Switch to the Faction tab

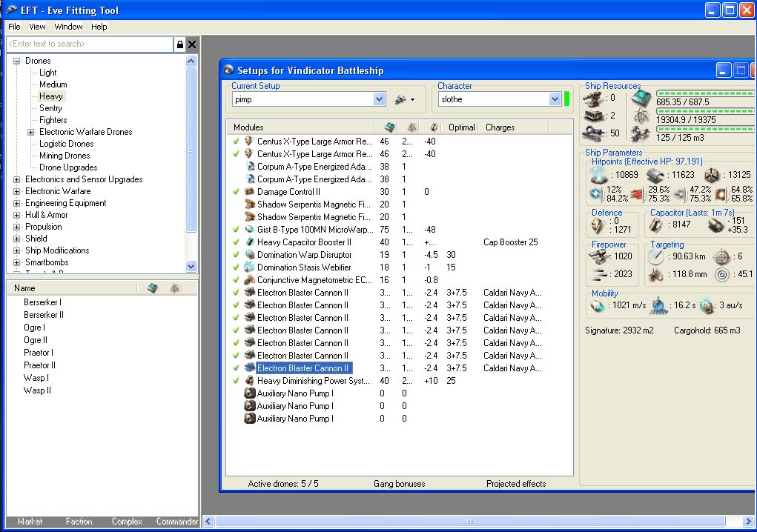79,522
